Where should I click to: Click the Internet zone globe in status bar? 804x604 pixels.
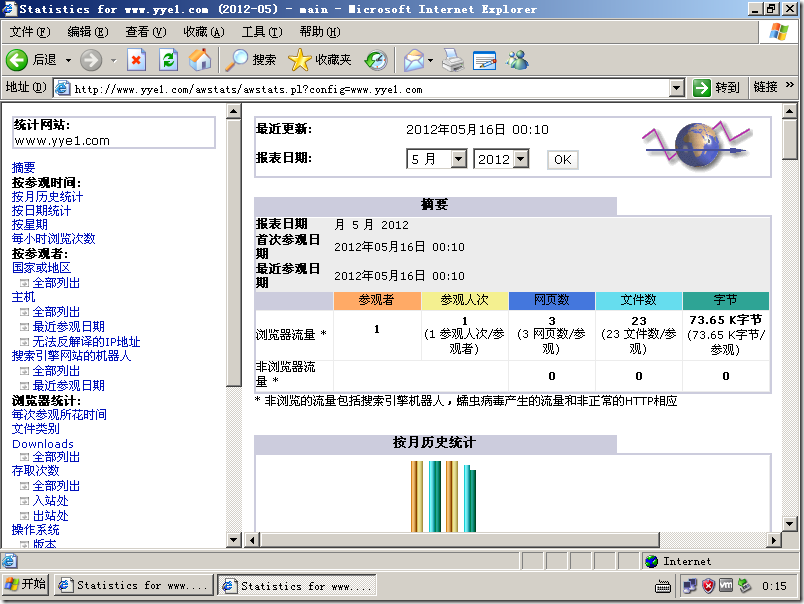[652, 561]
